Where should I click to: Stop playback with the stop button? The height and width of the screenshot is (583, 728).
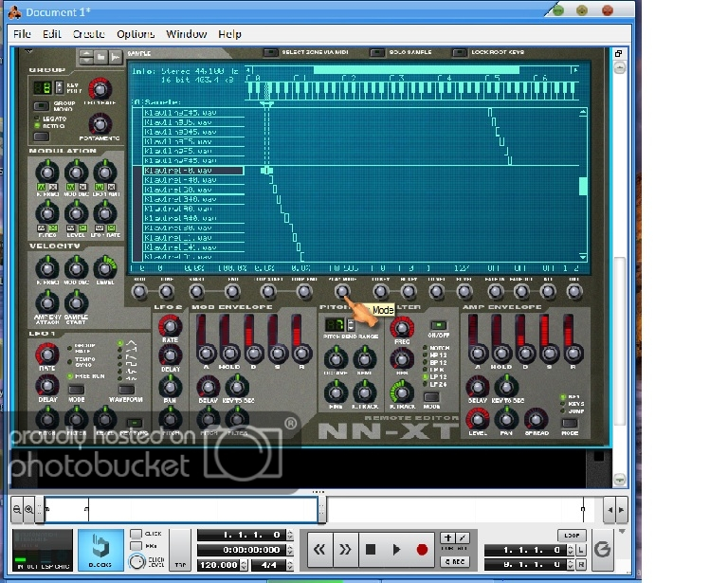[x=371, y=550]
